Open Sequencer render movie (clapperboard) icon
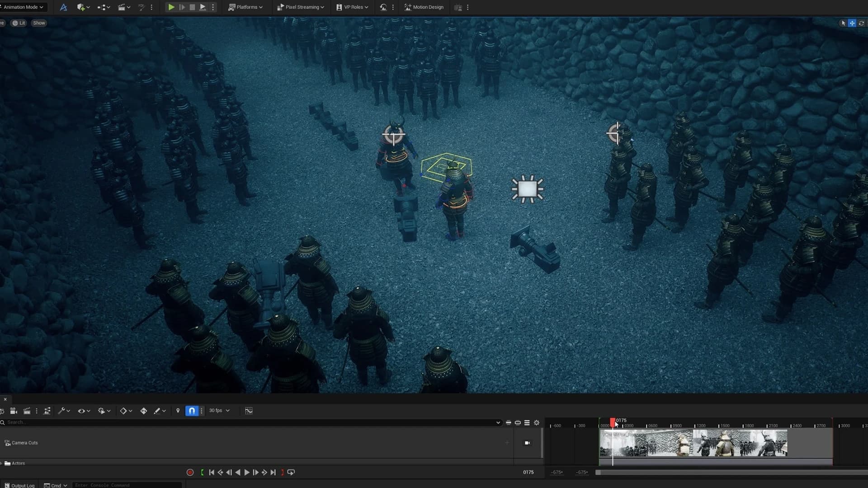868x488 pixels. 27,410
